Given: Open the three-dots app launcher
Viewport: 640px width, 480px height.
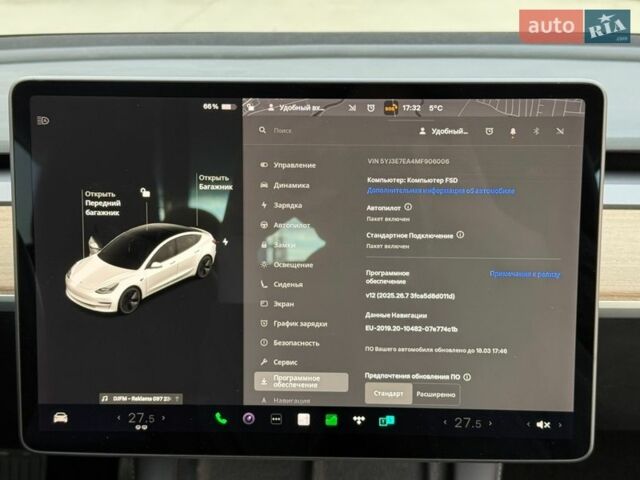Looking at the screenshot, I should point(275,419).
